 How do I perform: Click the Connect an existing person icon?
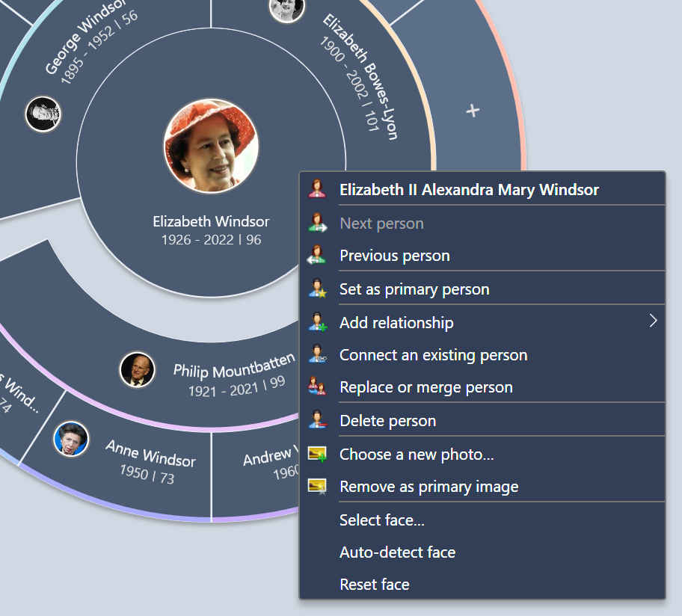[x=317, y=355]
